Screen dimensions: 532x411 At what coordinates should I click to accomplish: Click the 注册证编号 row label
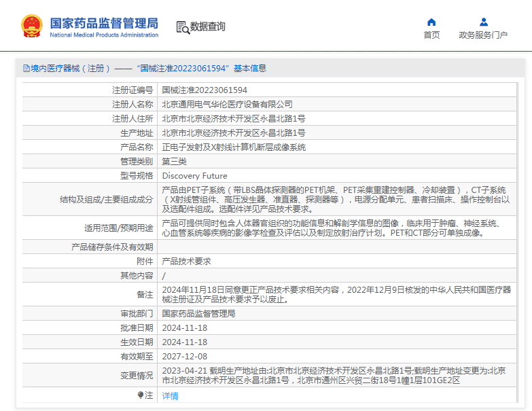132,90
